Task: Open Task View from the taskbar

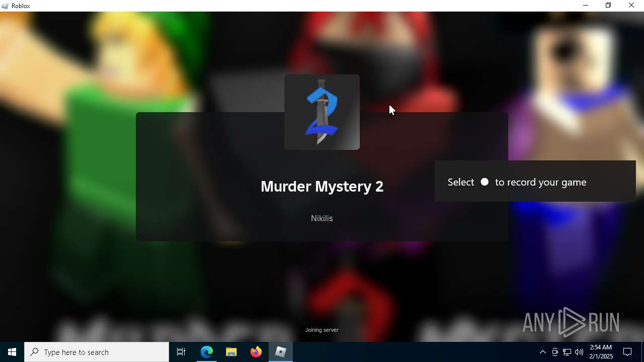Action: tap(181, 352)
